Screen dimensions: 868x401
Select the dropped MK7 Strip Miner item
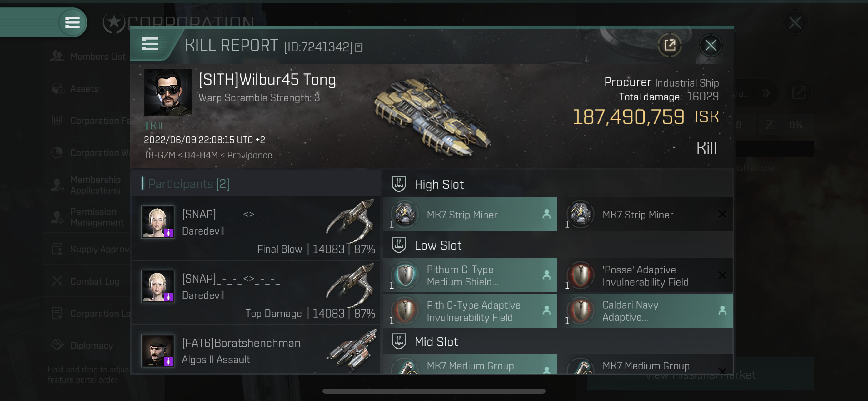(470, 214)
